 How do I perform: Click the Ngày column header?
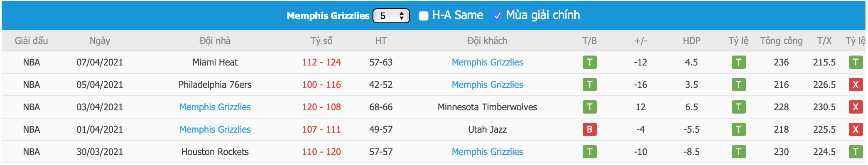(100, 41)
